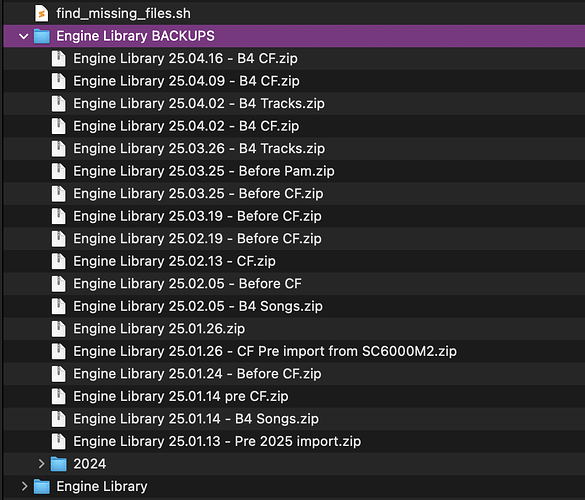This screenshot has width=585, height=500.
Task: Select Engine Library 25.04.09 - B4 CF.zip
Action: coord(186,81)
